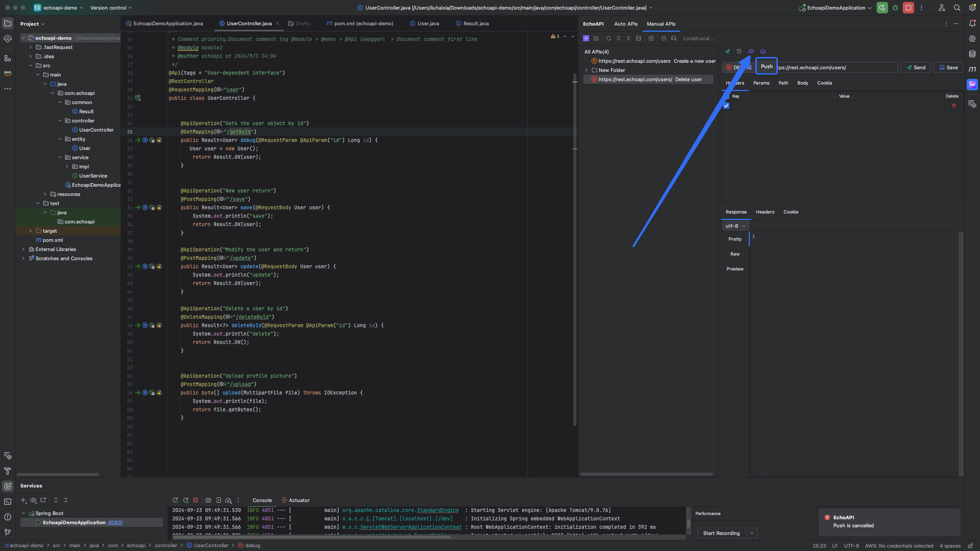Open the EchoAPI help question mark icon
980x551 pixels.
click(664, 38)
